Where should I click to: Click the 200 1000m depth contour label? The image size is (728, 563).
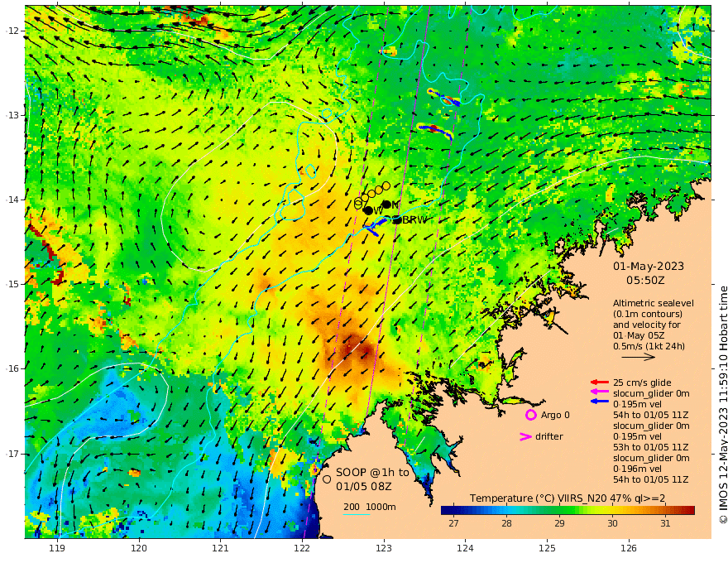[x=370, y=507]
